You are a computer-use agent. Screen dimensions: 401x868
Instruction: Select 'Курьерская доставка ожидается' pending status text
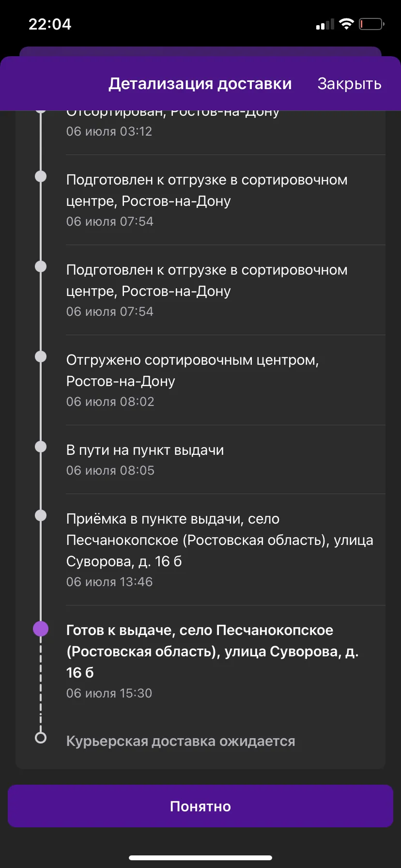[181, 742]
